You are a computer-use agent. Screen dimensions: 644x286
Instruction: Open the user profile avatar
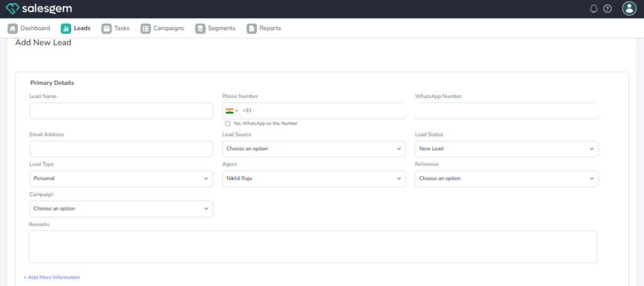[629, 9]
